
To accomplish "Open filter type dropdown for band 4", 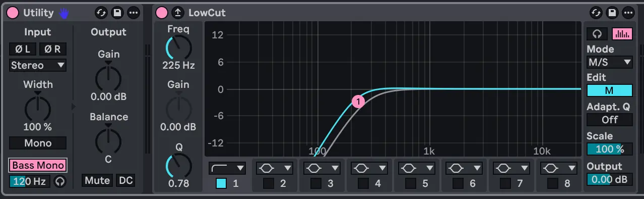I will (x=369, y=168).
